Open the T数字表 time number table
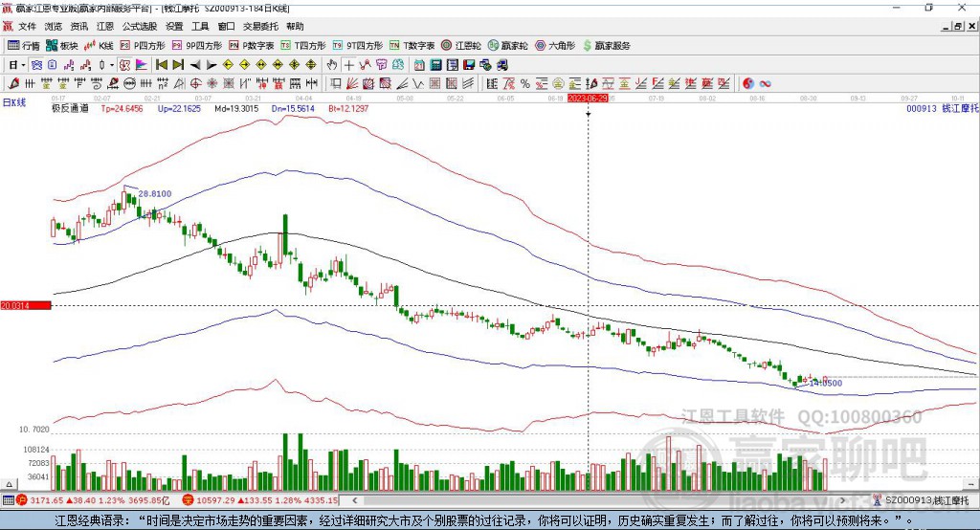Image resolution: width=980 pixels, height=530 pixels. tap(412, 46)
